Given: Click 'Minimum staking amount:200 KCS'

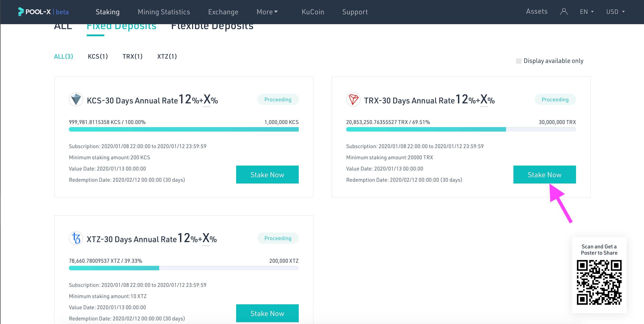Looking at the screenshot, I should pyautogui.click(x=110, y=157).
